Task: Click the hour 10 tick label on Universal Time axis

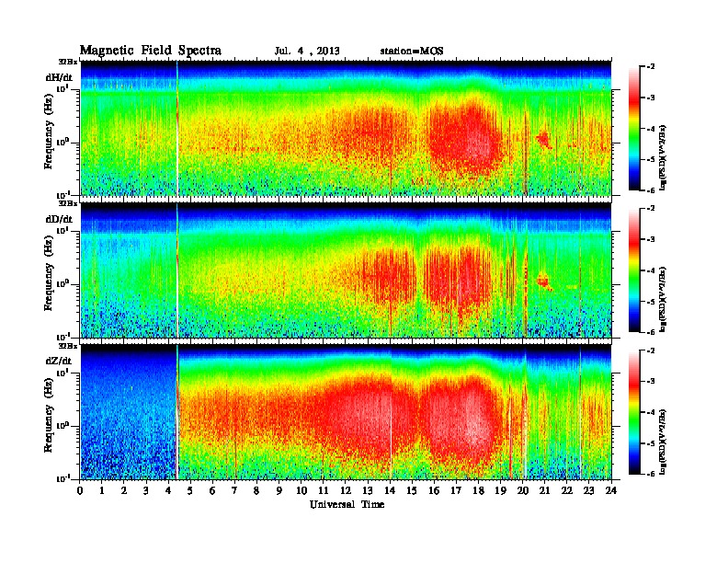Action: point(301,490)
